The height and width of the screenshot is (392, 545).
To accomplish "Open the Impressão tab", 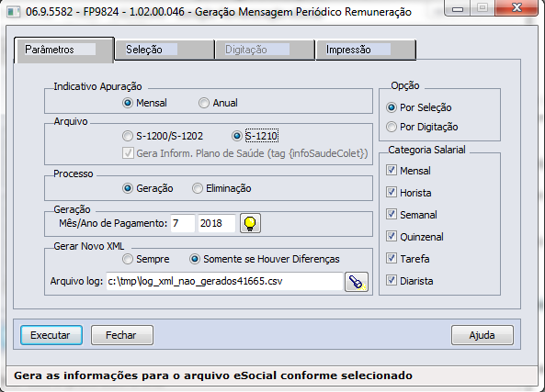I will click(x=365, y=50).
